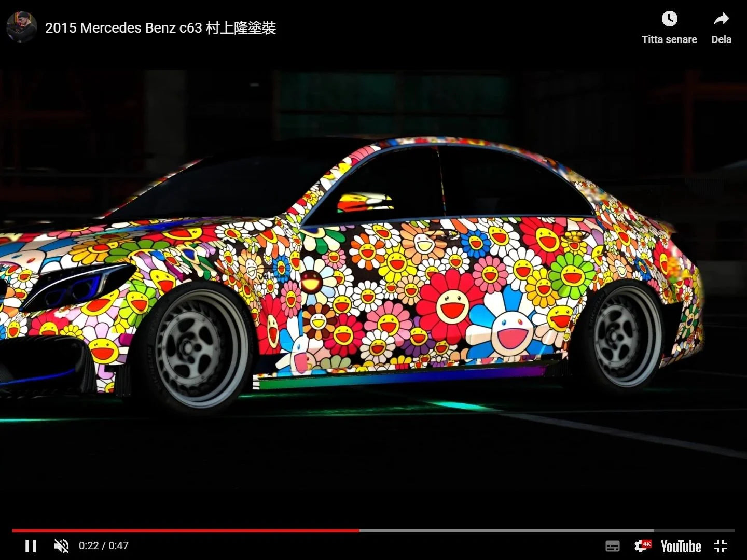Click the Share arrow icon
The image size is (747, 560).
click(x=721, y=19)
